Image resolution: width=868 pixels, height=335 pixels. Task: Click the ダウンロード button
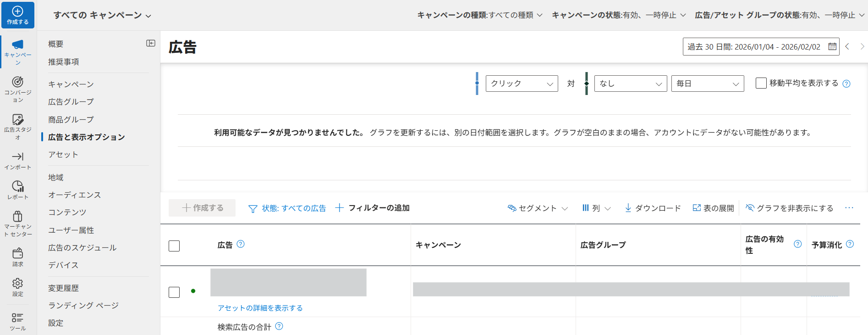coord(653,208)
